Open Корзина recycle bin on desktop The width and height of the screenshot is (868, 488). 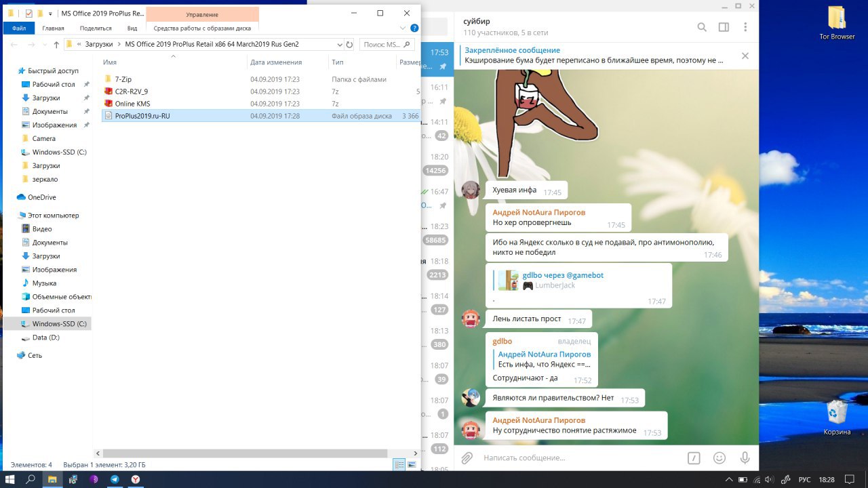point(837,418)
